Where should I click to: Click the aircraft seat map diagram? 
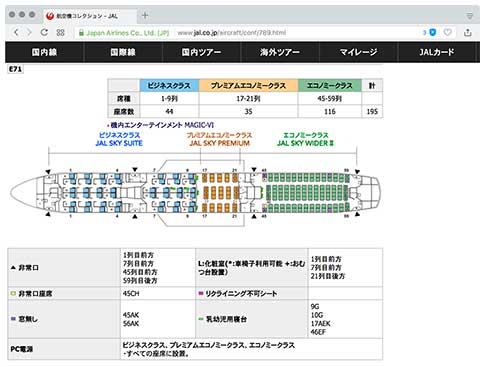click(x=195, y=193)
